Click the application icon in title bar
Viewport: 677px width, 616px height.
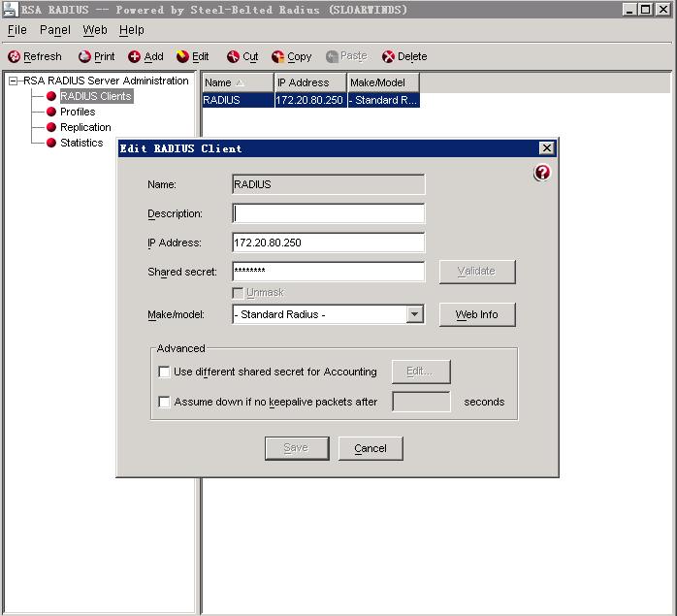click(x=11, y=10)
